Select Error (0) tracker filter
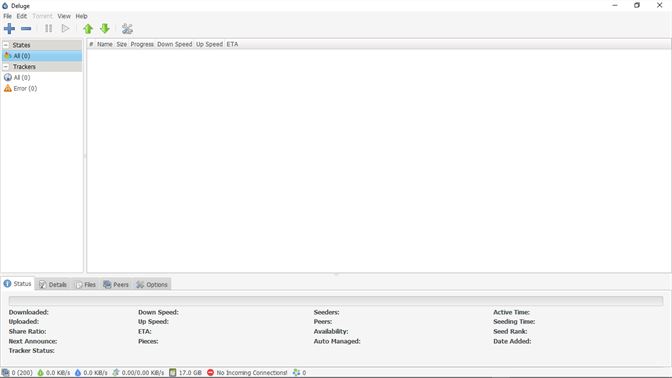 click(x=42, y=88)
